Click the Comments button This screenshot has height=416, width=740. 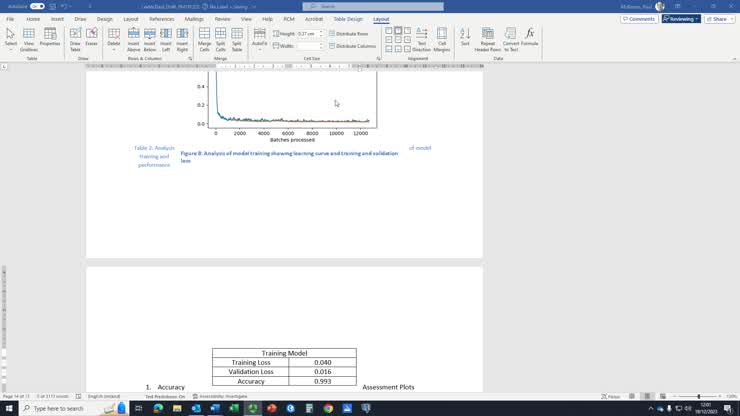tap(638, 19)
